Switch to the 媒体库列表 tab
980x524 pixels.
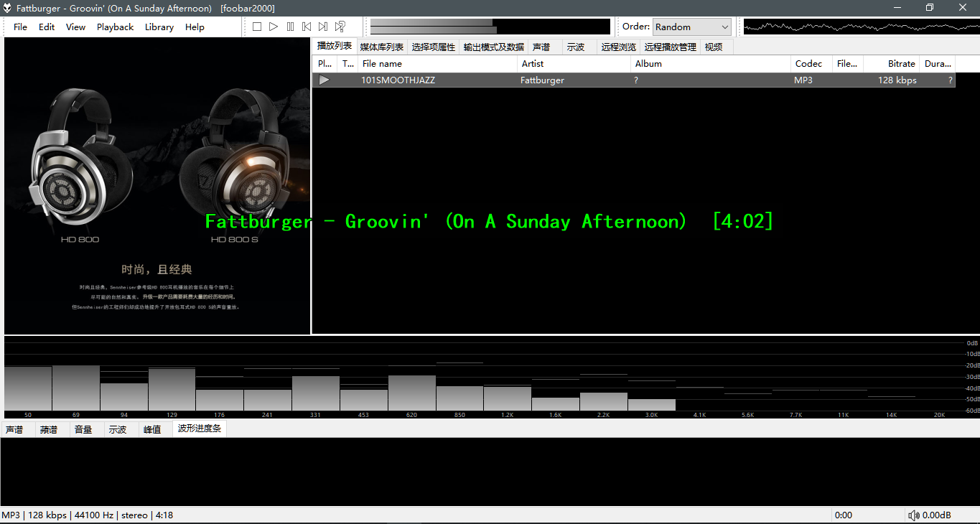point(381,47)
